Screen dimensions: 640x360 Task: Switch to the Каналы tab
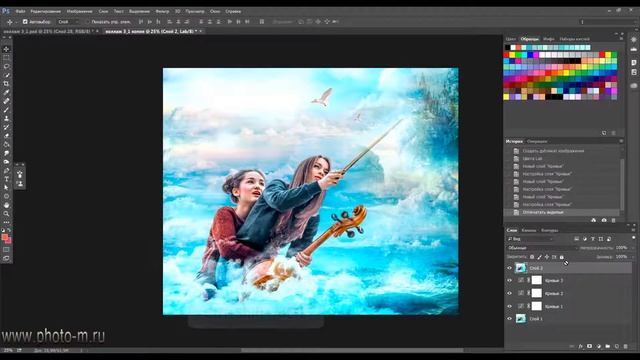click(x=529, y=230)
